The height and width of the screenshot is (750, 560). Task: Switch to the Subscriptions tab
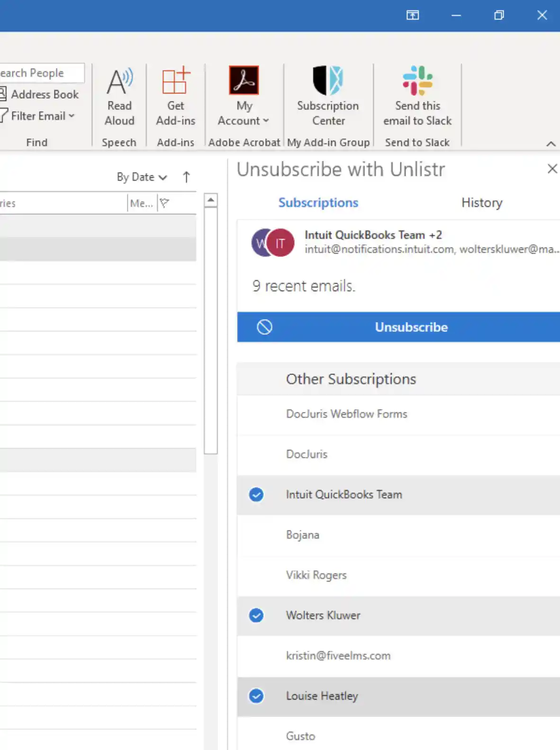(318, 202)
